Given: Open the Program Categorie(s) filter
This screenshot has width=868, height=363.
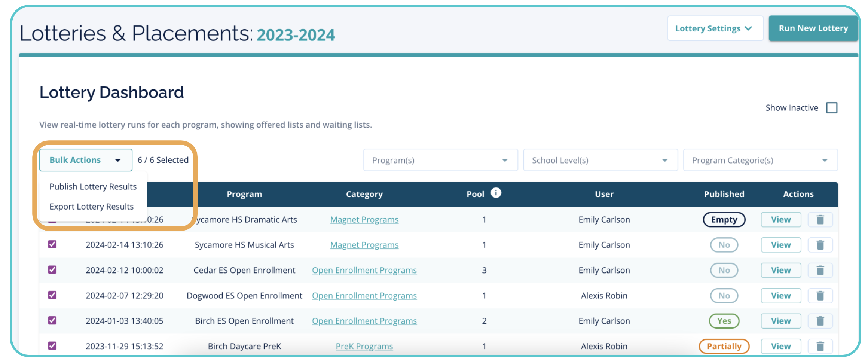Looking at the screenshot, I should (x=760, y=160).
